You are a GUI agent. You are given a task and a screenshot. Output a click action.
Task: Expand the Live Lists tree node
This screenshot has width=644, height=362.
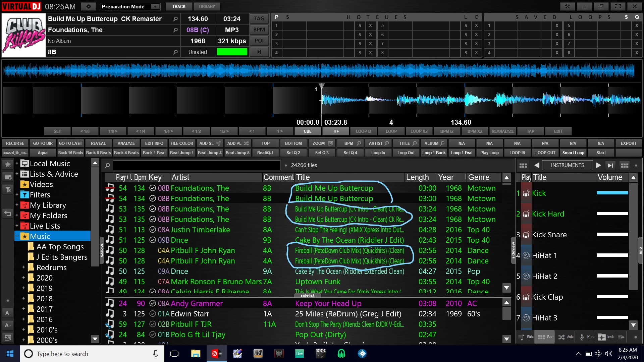tap(17, 226)
